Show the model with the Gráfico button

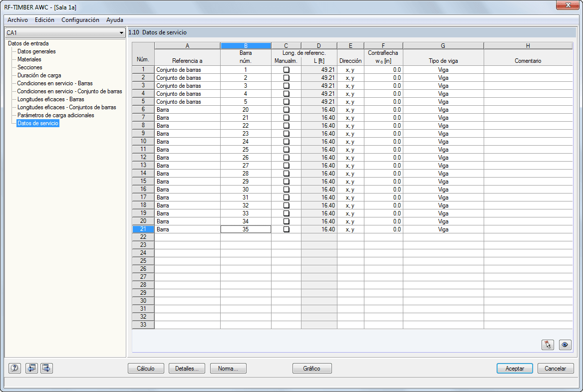312,368
